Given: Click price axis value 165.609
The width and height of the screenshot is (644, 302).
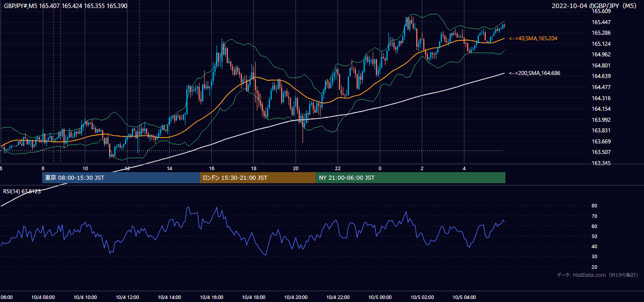Looking at the screenshot, I should tap(601, 11).
